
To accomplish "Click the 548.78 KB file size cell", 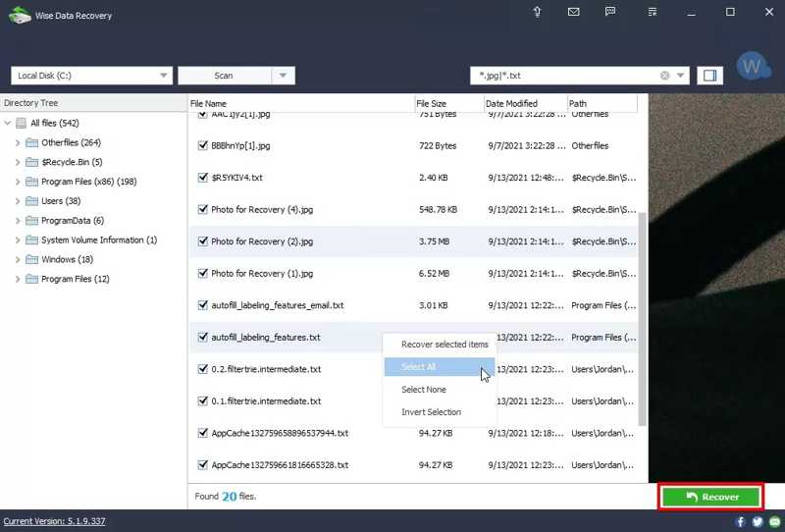I will pos(438,209).
